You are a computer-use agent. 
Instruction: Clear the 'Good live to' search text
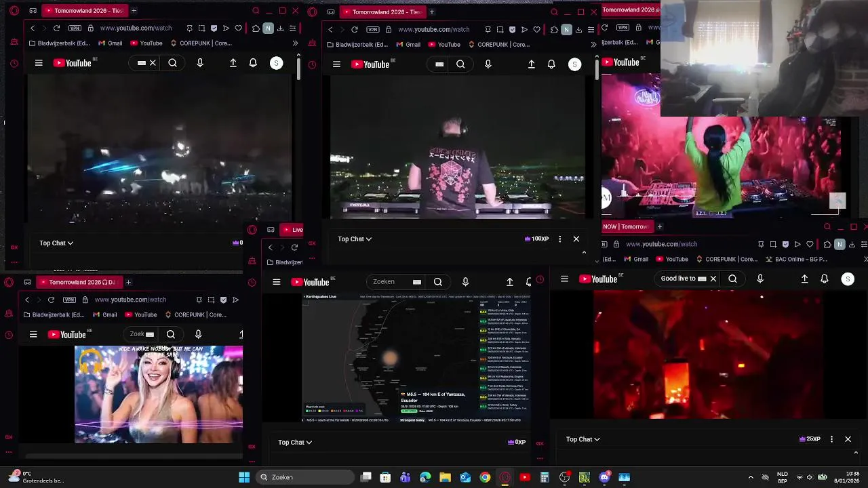[x=713, y=279]
